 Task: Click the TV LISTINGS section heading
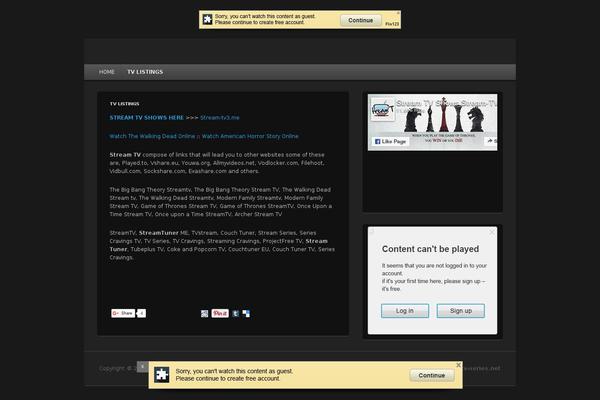(x=124, y=104)
